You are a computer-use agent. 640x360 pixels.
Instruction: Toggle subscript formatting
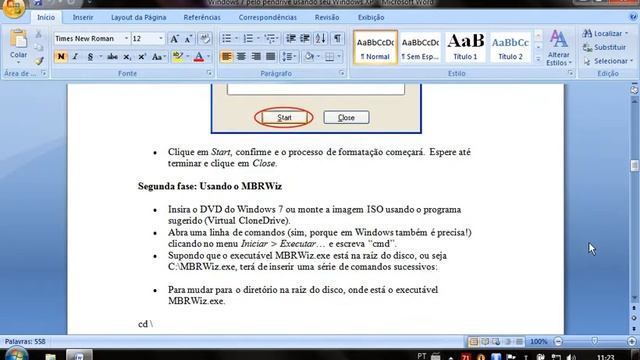(127, 57)
